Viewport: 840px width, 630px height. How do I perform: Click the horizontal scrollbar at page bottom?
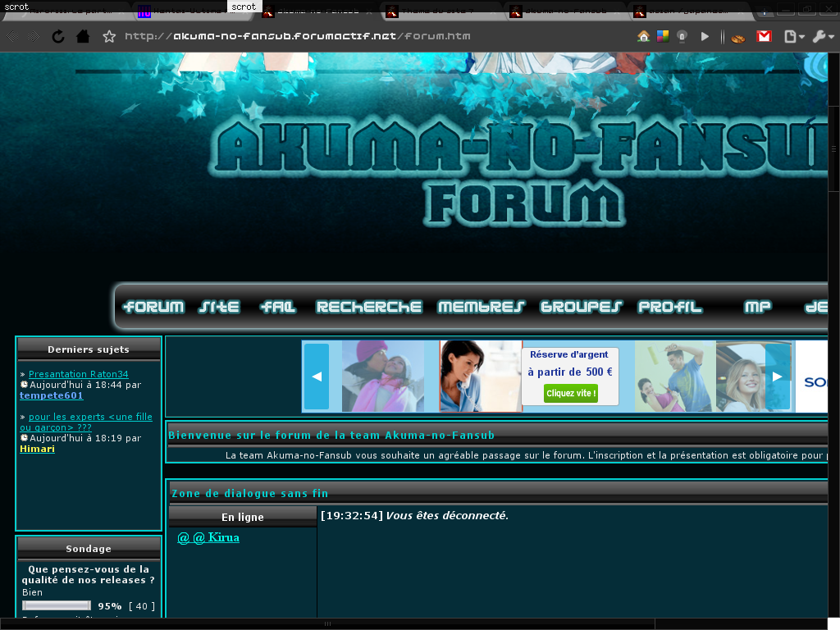pyautogui.click(x=327, y=624)
